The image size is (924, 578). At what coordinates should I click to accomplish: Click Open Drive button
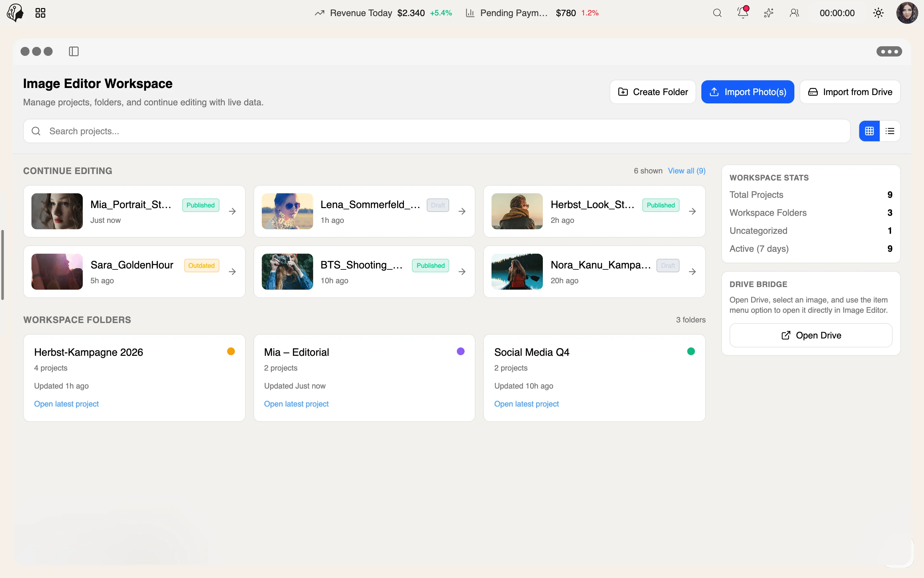[811, 335]
